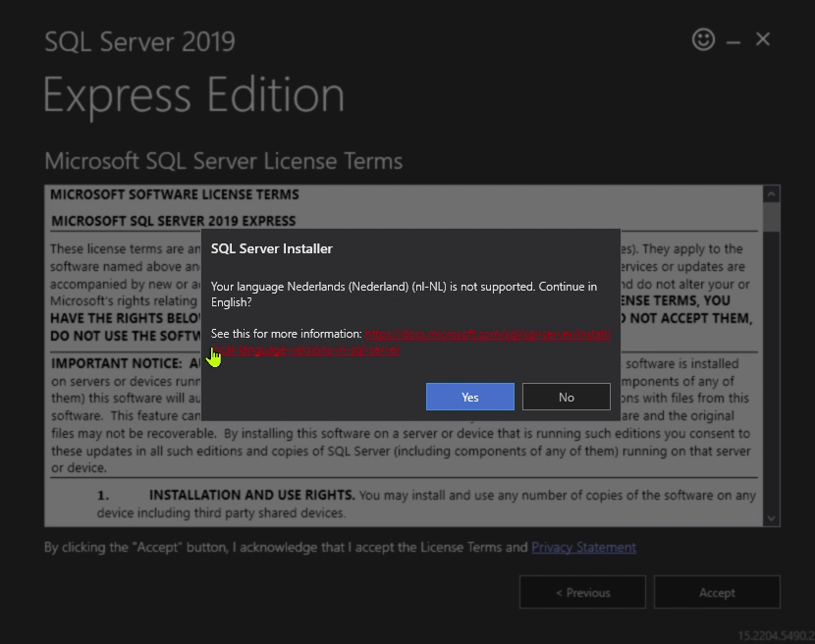
Task: Open the docs.microsoft.com local language versions link
Action: [x=488, y=334]
